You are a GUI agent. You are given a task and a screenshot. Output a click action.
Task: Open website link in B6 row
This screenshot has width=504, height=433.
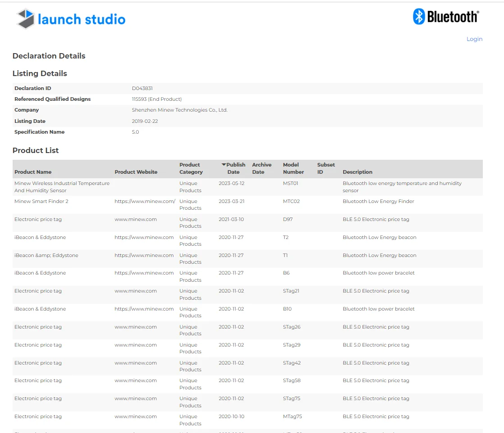(x=144, y=273)
